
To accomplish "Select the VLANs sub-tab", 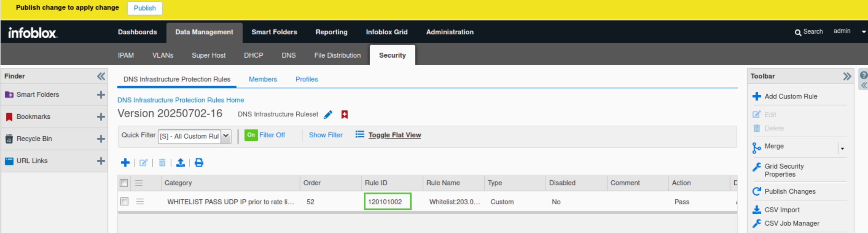I will click(x=163, y=55).
